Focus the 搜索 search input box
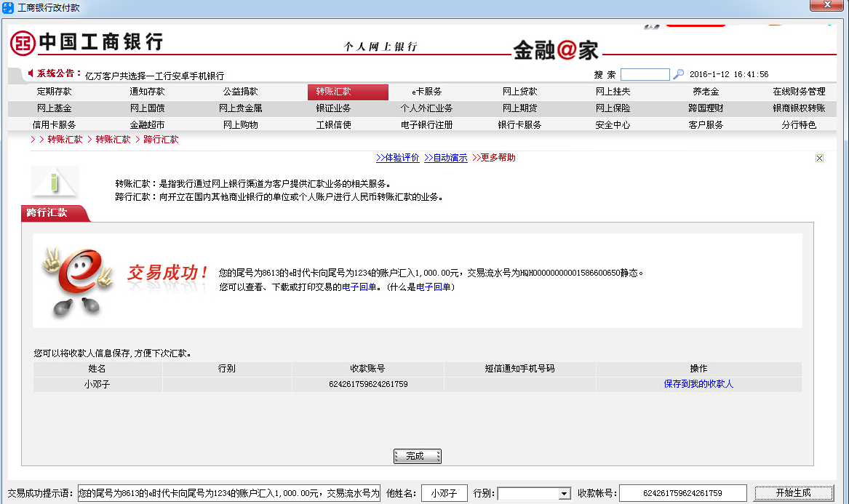This screenshot has height=504, width=849. [645, 74]
